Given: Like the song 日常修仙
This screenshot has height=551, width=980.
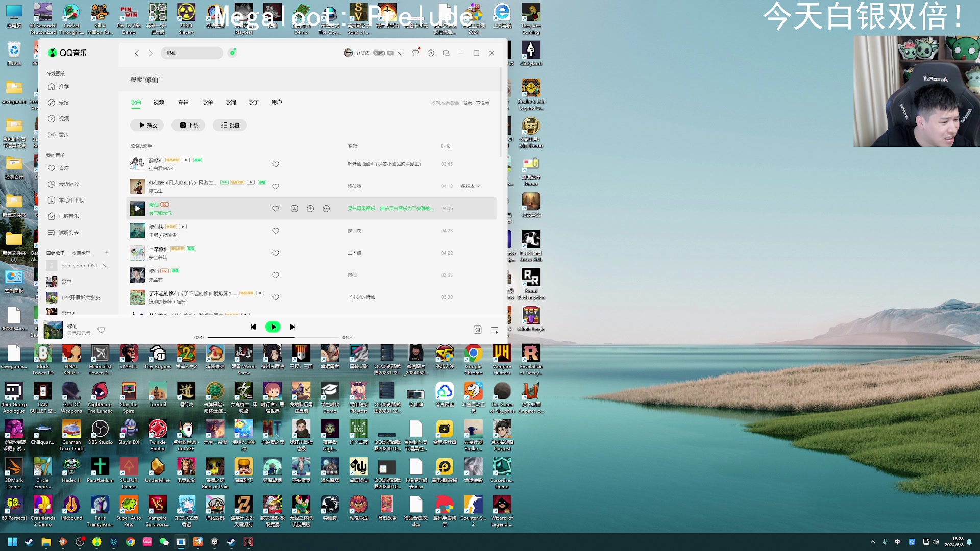Looking at the screenshot, I should 276,253.
